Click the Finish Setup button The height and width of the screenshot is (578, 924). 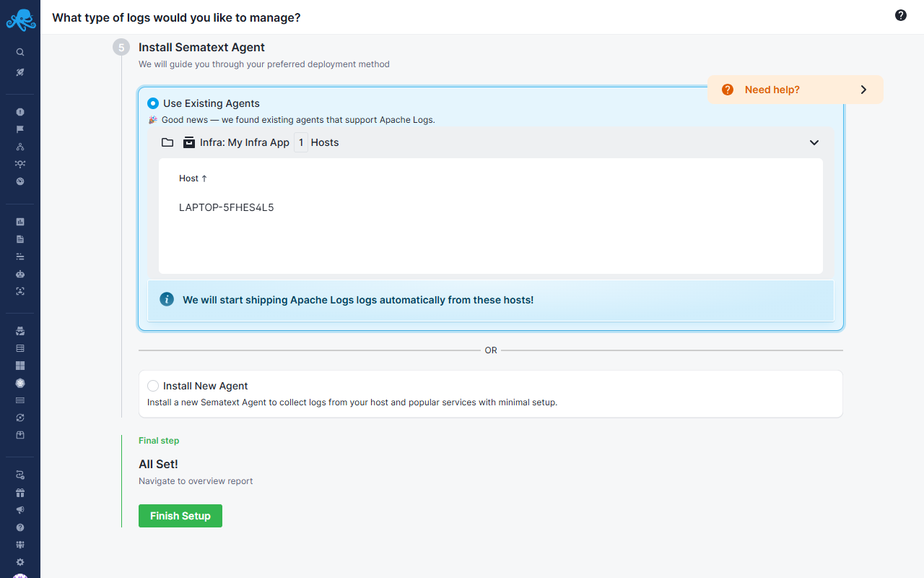[x=180, y=515]
